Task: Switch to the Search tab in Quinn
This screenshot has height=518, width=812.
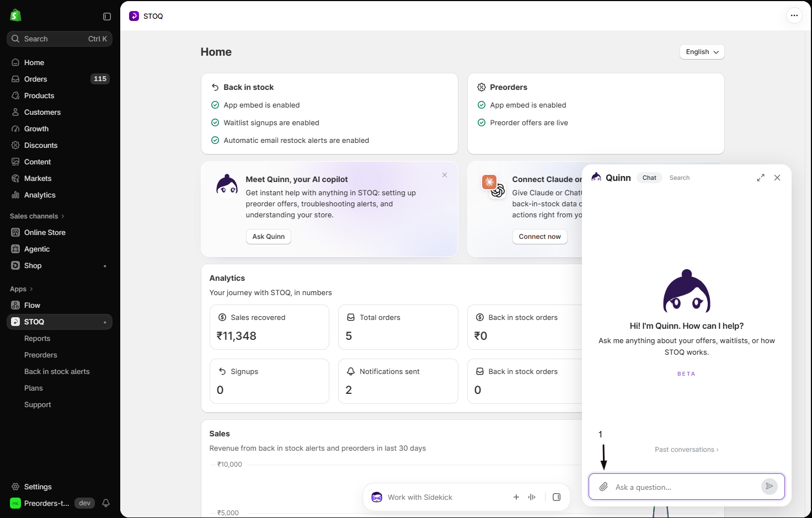Action: [x=679, y=178]
